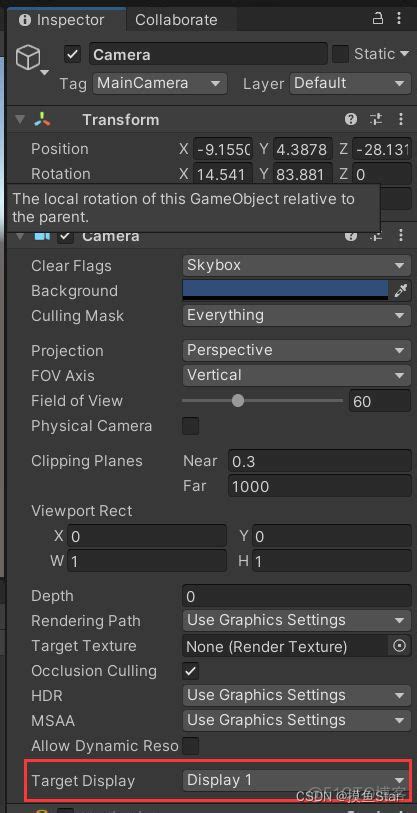
Task: Enable the Static checkbox
Action: 340,54
